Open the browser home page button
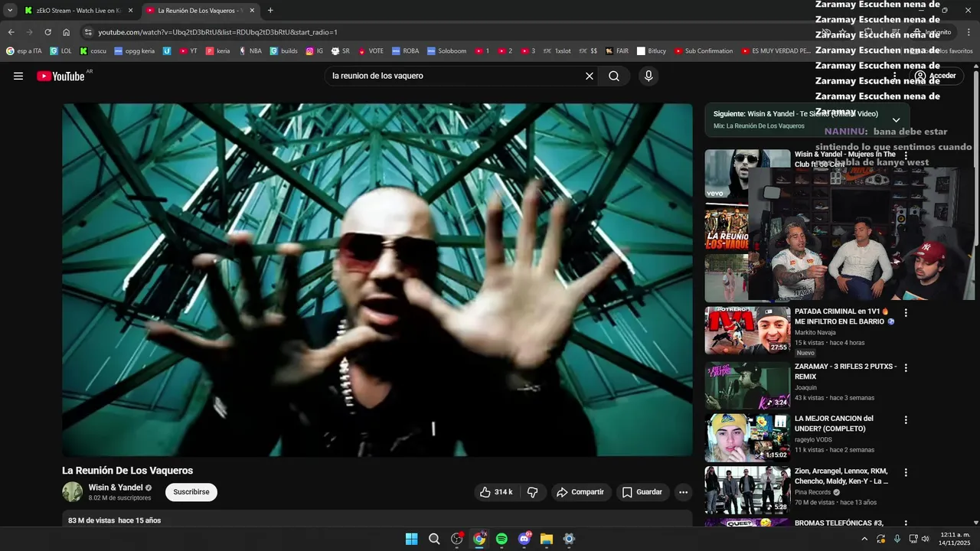 [67, 32]
